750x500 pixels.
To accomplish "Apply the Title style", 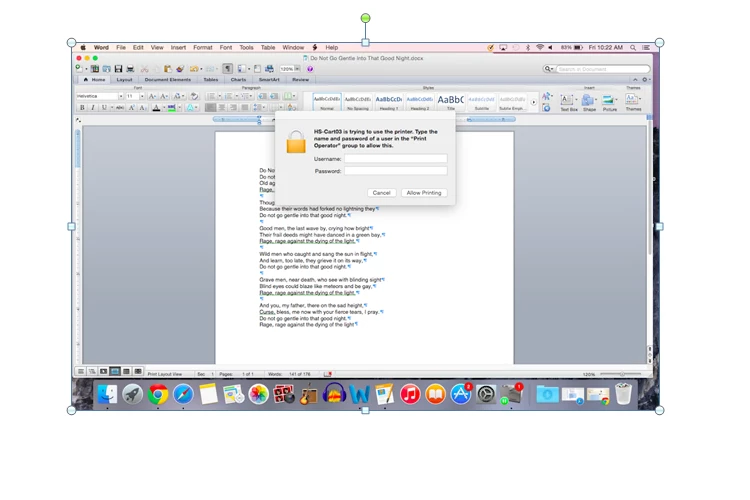I will (451, 102).
